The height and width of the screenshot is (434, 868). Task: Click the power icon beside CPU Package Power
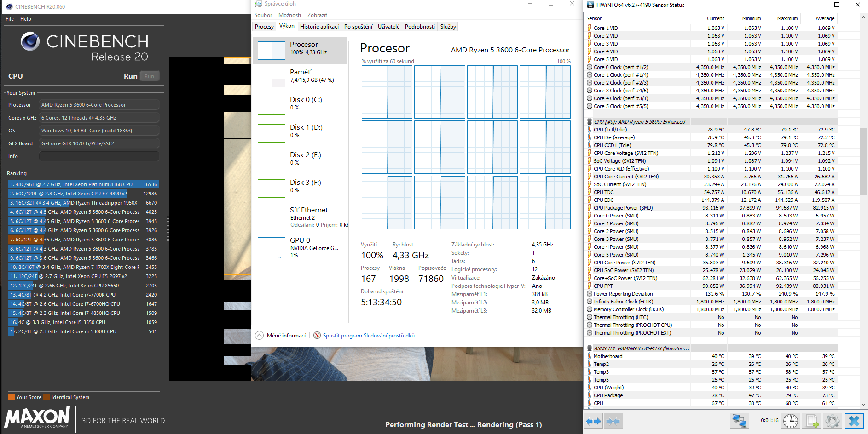590,208
